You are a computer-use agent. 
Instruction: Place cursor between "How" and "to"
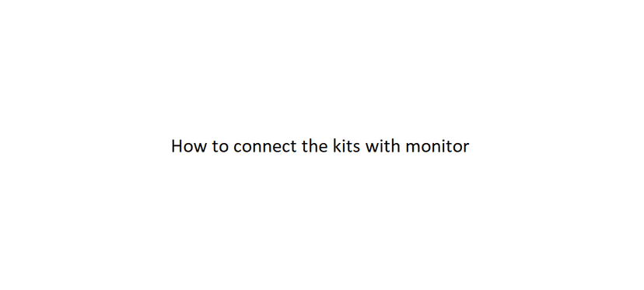209,146
